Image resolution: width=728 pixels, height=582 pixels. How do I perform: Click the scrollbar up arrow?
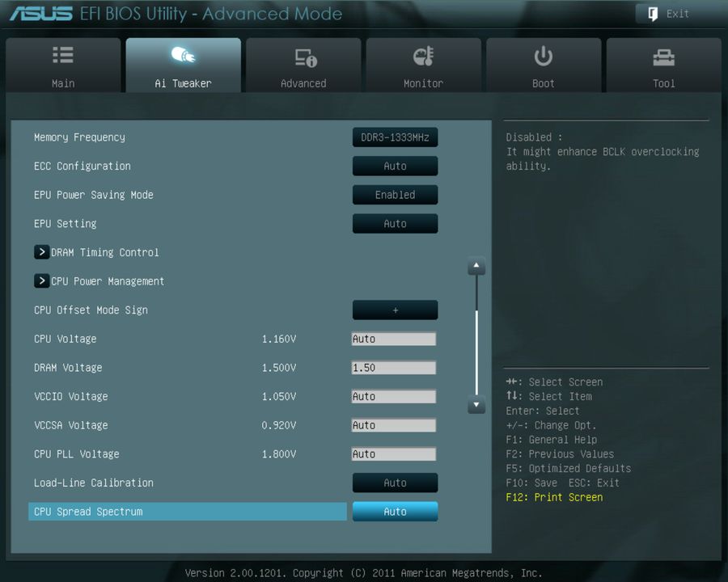476,265
